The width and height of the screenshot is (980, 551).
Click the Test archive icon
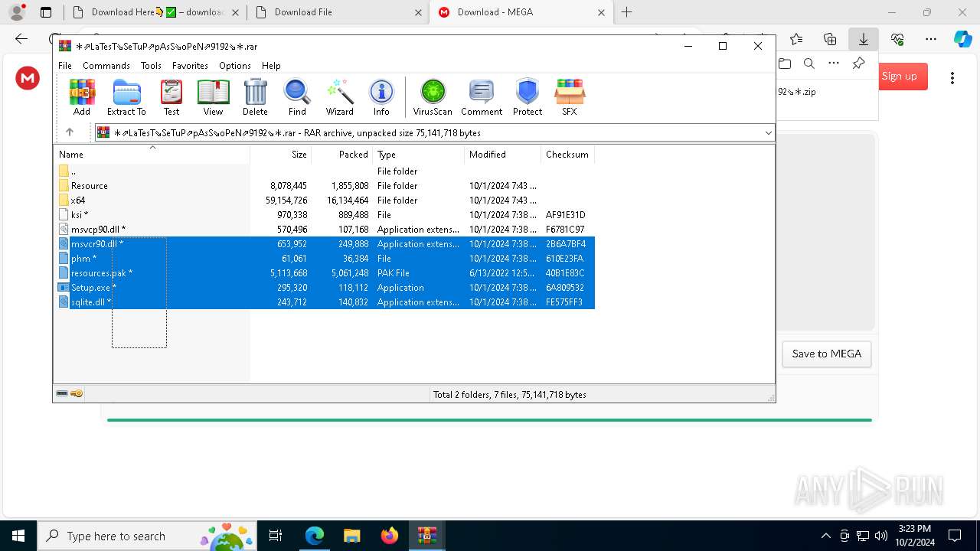[171, 97]
